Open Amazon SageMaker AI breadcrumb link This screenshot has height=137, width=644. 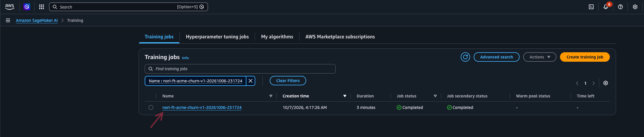[37, 20]
